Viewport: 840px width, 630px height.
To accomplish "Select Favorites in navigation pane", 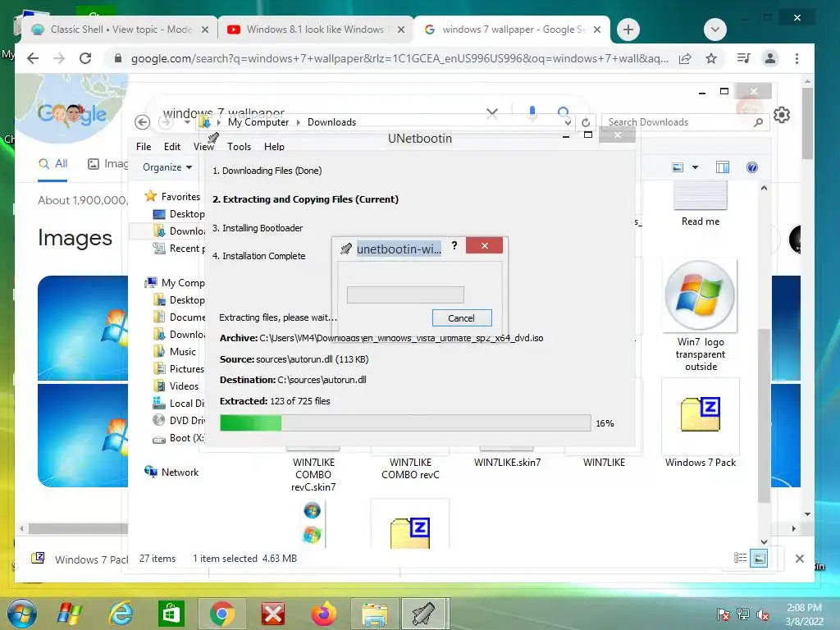I will click(180, 197).
